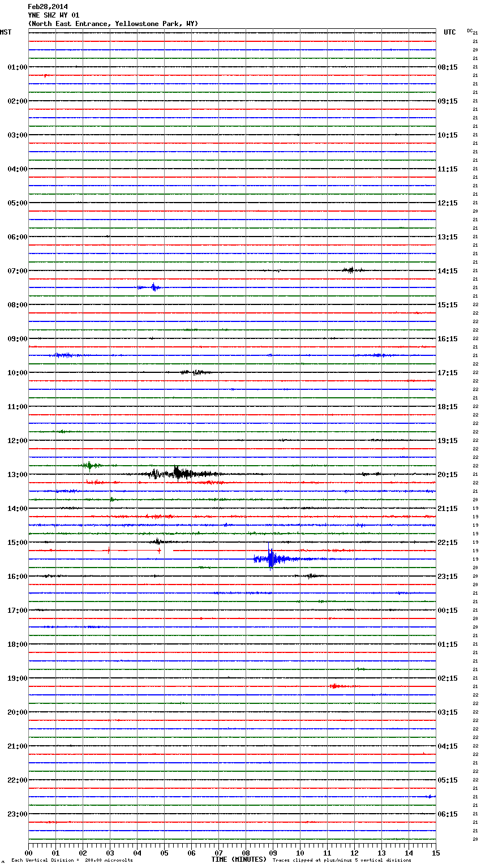Image resolution: width=481 pixels, height=868 pixels.
Task: Click the "DC" column heading at top right
Action: [x=470, y=31]
